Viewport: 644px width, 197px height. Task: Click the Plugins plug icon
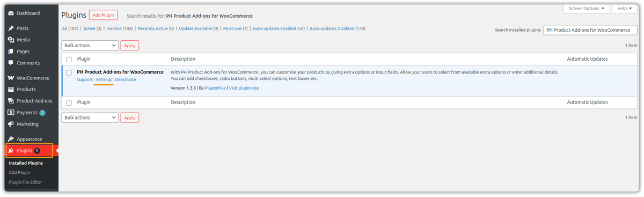pyautogui.click(x=11, y=151)
